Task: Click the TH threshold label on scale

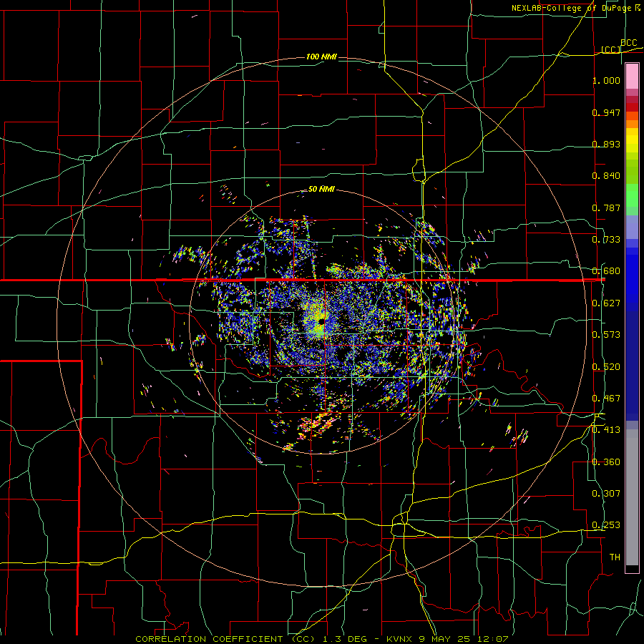Action: click(615, 557)
